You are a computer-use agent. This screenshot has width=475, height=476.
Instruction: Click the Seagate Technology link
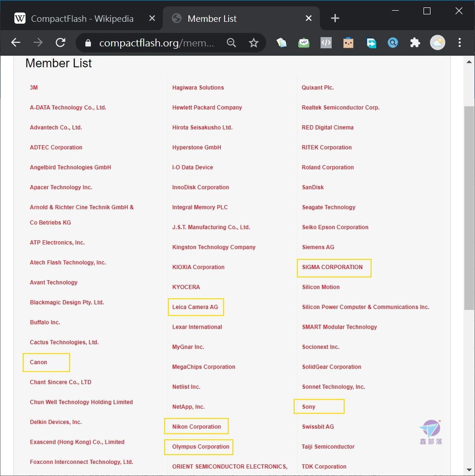329,207
